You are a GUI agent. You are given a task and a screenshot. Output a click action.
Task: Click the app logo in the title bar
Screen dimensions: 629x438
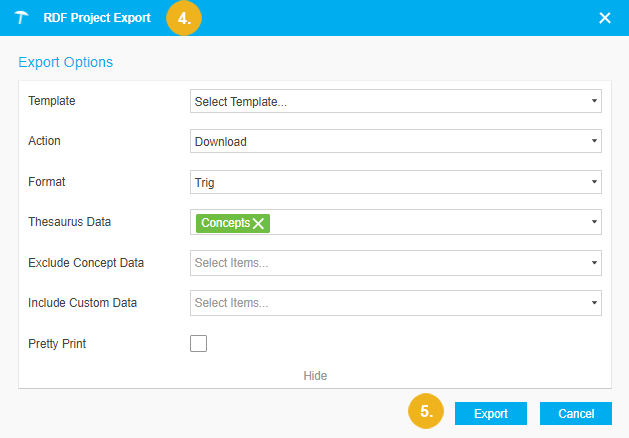pos(24,18)
